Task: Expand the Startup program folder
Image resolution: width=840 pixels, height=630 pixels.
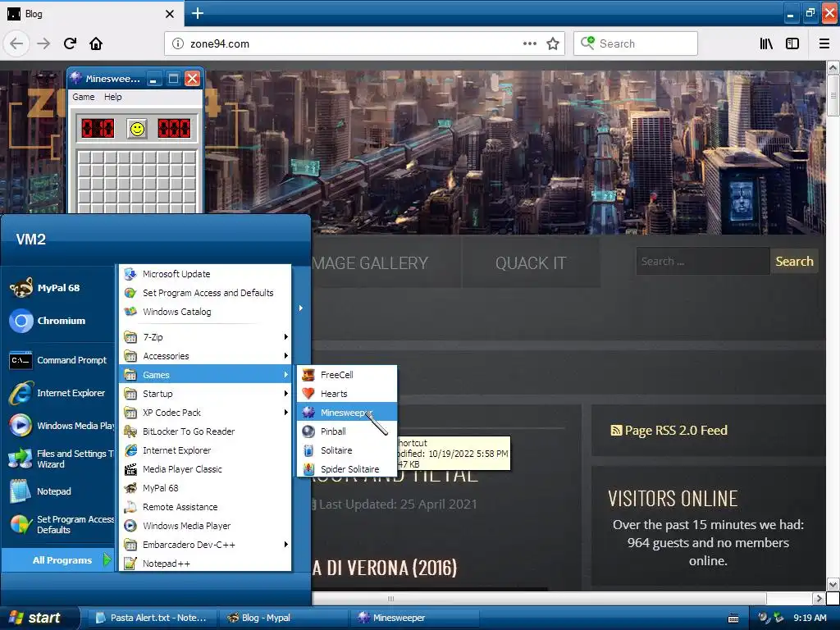Action: pos(205,394)
